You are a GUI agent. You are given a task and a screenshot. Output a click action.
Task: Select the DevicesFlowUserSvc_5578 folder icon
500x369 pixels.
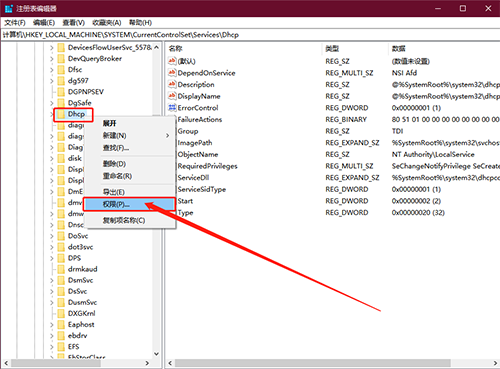tap(61, 48)
